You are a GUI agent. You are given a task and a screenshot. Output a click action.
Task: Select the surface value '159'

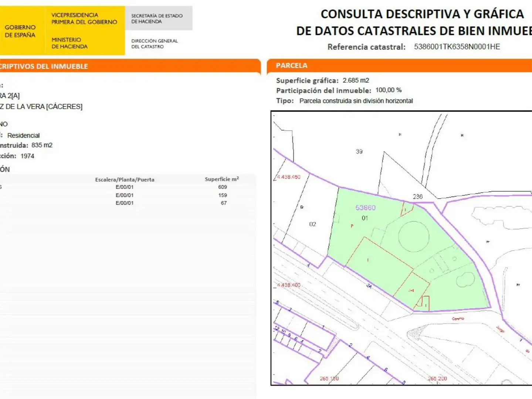(223, 195)
